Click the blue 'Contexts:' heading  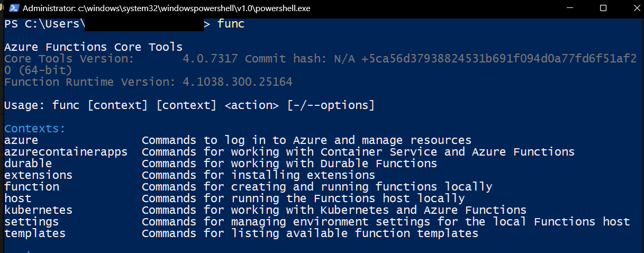click(35, 129)
